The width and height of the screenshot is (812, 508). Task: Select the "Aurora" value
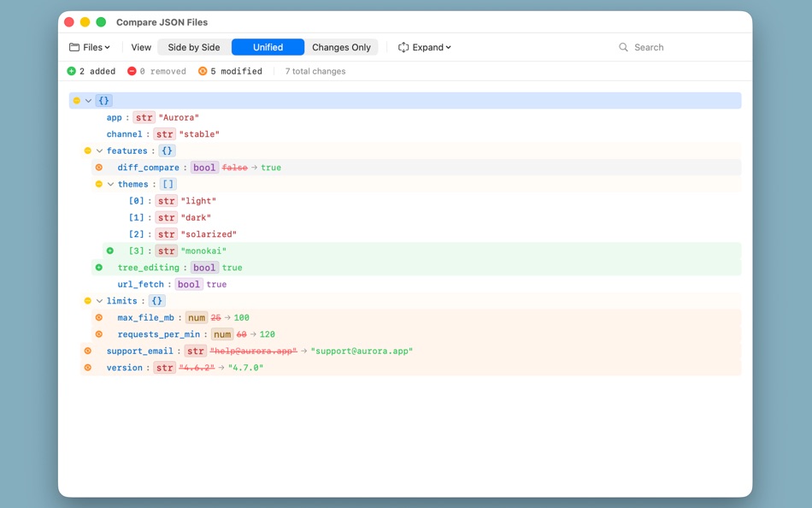coord(179,118)
